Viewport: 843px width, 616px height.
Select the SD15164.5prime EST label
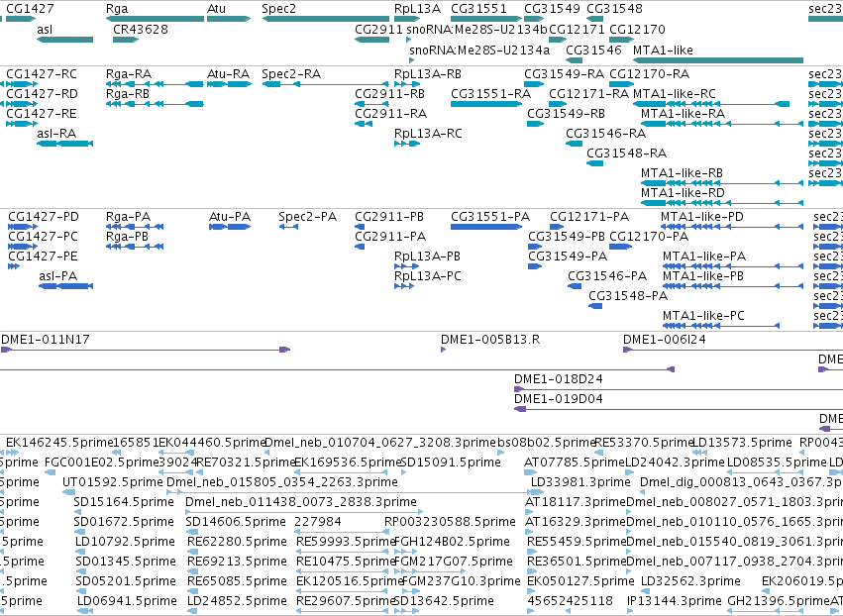[x=124, y=502]
